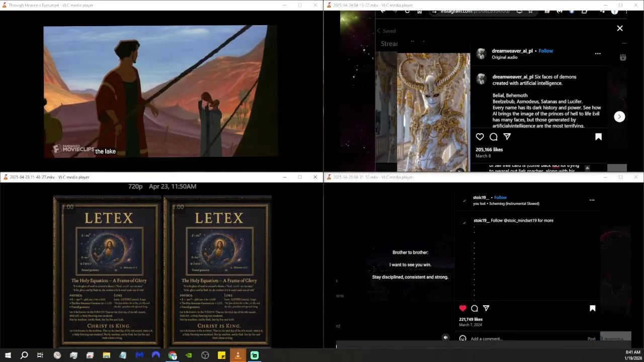Focus the Add a comment field
Image resolution: width=644 pixels, height=362 pixels.
click(x=526, y=339)
